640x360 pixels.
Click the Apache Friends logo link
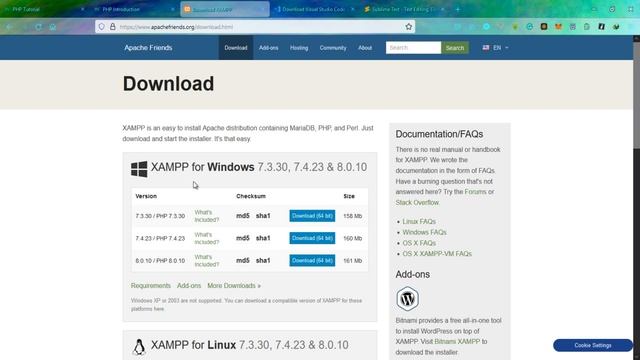(148, 48)
